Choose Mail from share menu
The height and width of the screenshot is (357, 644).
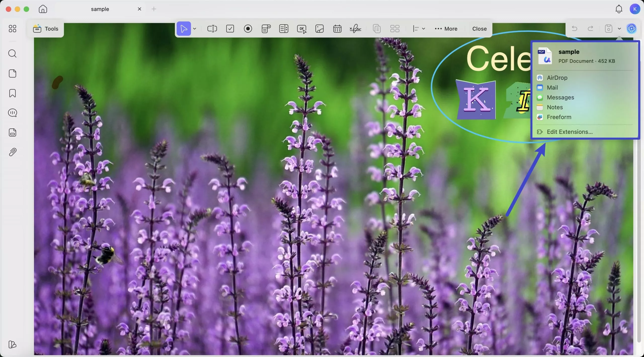552,87
